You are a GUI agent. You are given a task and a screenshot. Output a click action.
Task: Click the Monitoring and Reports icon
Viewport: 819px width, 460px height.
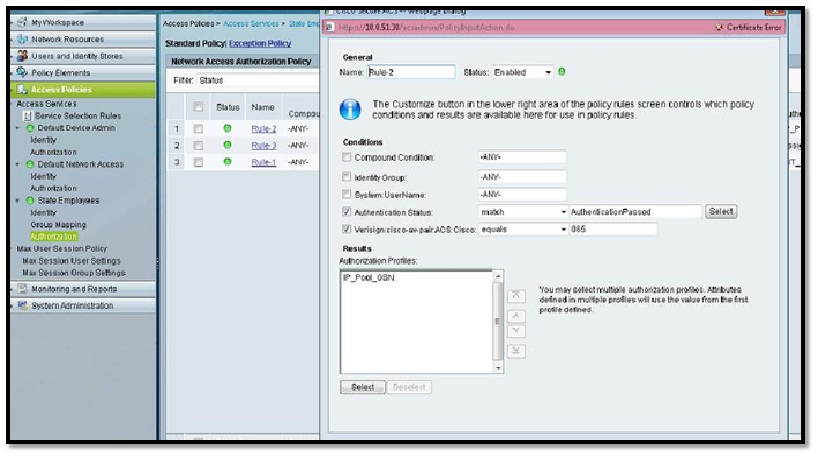tap(22, 289)
